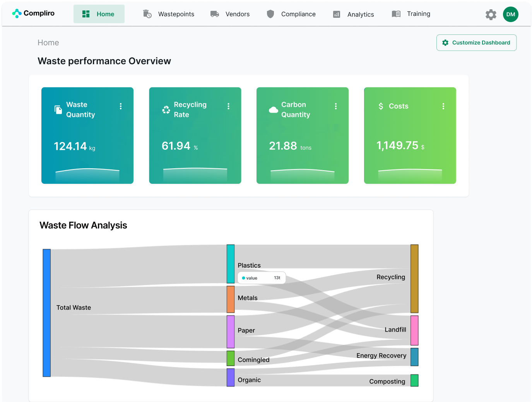Click the 1,149.75 $ value
The width and height of the screenshot is (532, 402).
pos(400,145)
